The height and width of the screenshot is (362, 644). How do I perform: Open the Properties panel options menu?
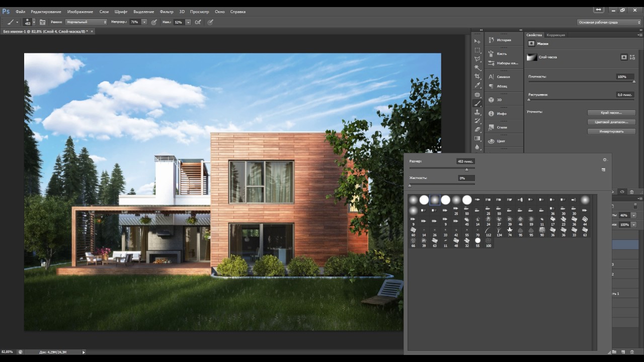point(640,35)
